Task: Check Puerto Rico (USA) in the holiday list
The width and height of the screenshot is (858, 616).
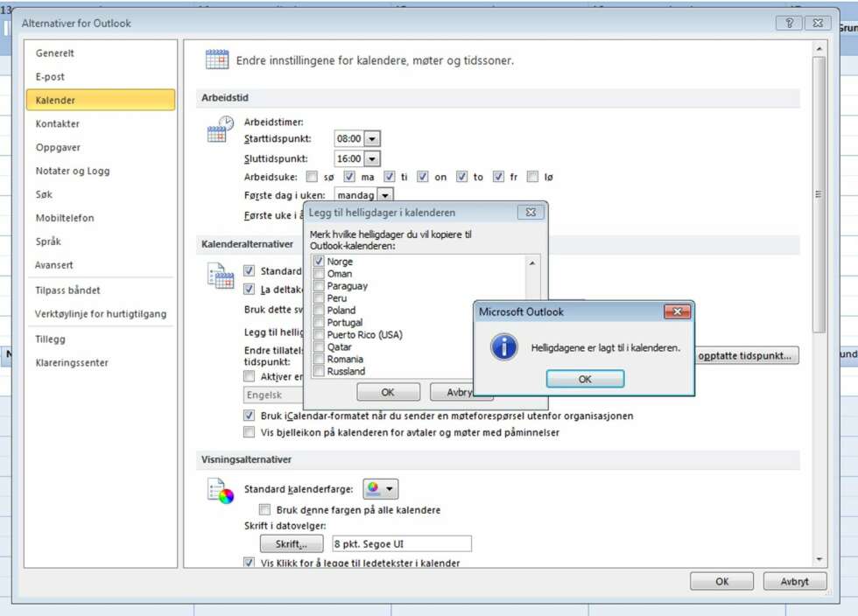Action: click(319, 334)
